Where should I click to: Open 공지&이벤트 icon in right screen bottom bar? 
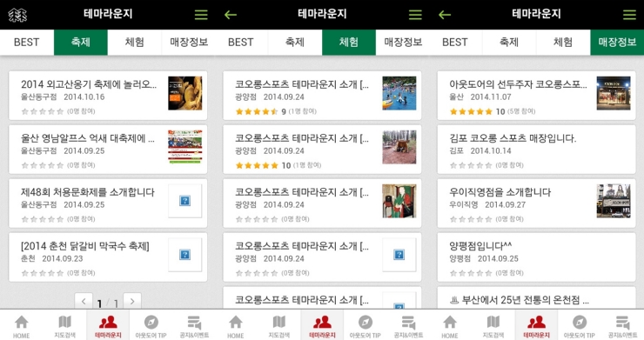(x=622, y=327)
